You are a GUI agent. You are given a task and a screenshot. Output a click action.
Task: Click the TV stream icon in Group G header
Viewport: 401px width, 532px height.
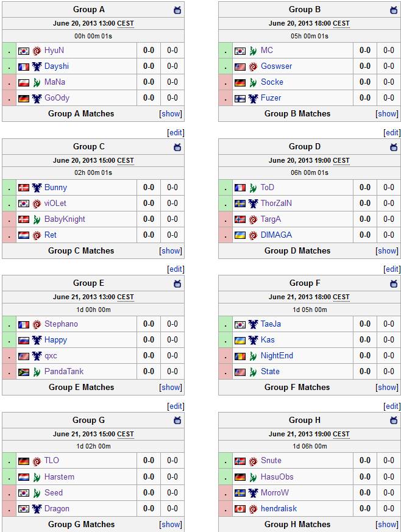pyautogui.click(x=177, y=420)
